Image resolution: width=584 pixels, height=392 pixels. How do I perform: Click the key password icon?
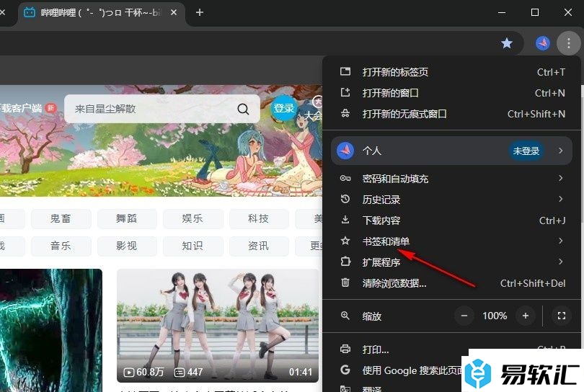click(x=345, y=178)
